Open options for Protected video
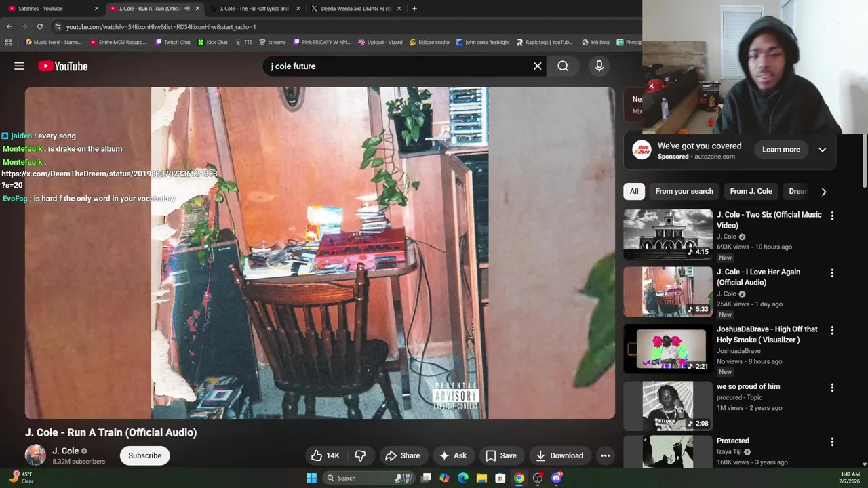This screenshot has width=868, height=488. 832,442
